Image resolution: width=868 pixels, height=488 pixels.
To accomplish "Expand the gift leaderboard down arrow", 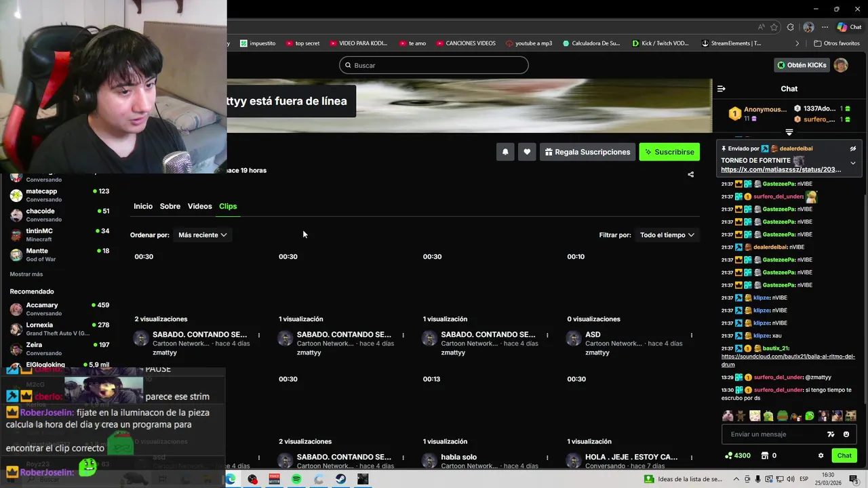I will pos(789,132).
